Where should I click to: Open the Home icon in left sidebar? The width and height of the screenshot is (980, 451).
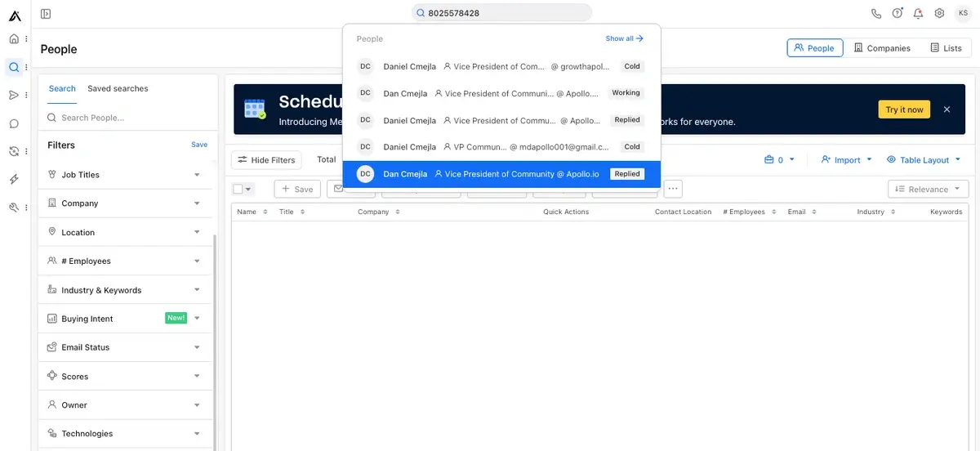point(14,39)
